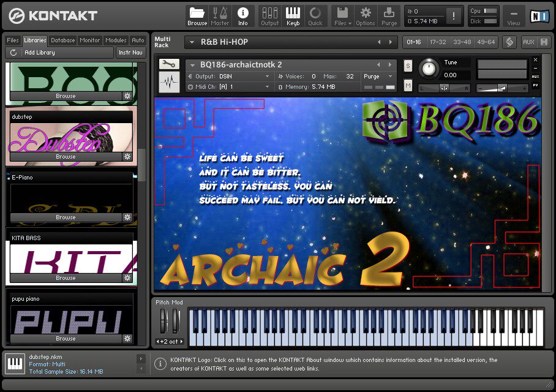Click the status bar info icon

click(160, 364)
